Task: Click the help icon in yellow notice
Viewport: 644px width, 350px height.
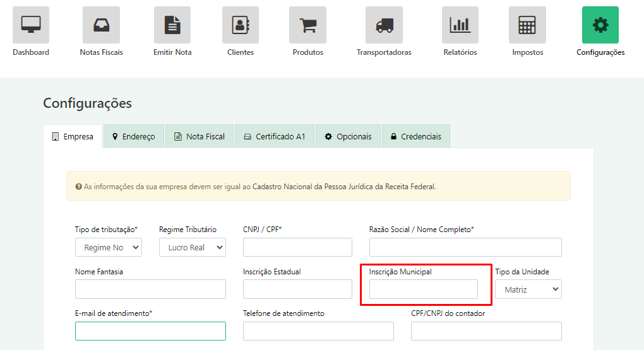Action: [78, 187]
